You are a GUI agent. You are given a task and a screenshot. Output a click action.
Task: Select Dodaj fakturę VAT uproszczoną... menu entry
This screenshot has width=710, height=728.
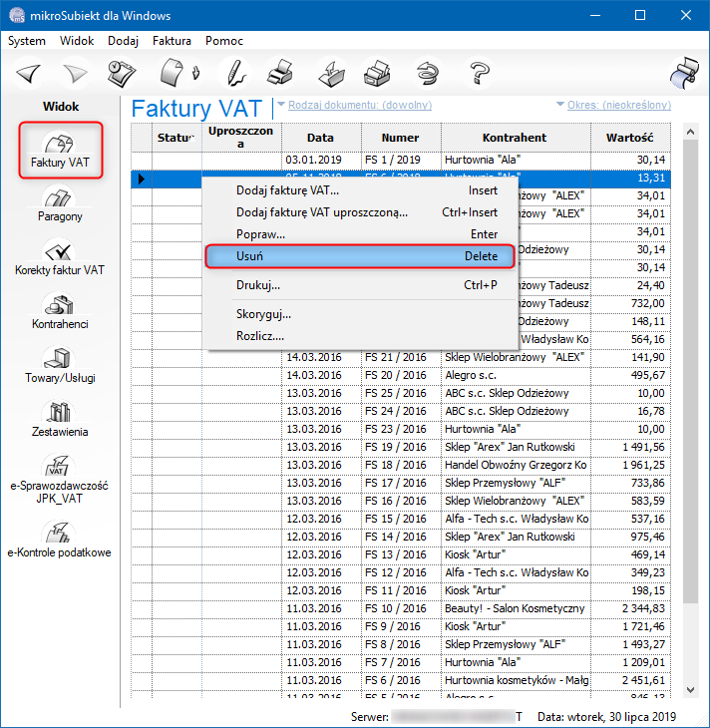click(321, 212)
